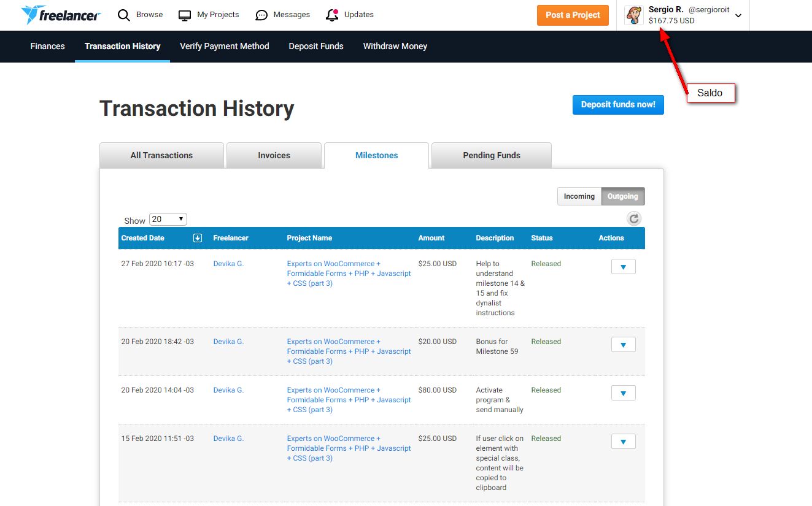Image resolution: width=812 pixels, height=506 pixels.
Task: Open the Messages chat bubble icon
Action: click(261, 15)
